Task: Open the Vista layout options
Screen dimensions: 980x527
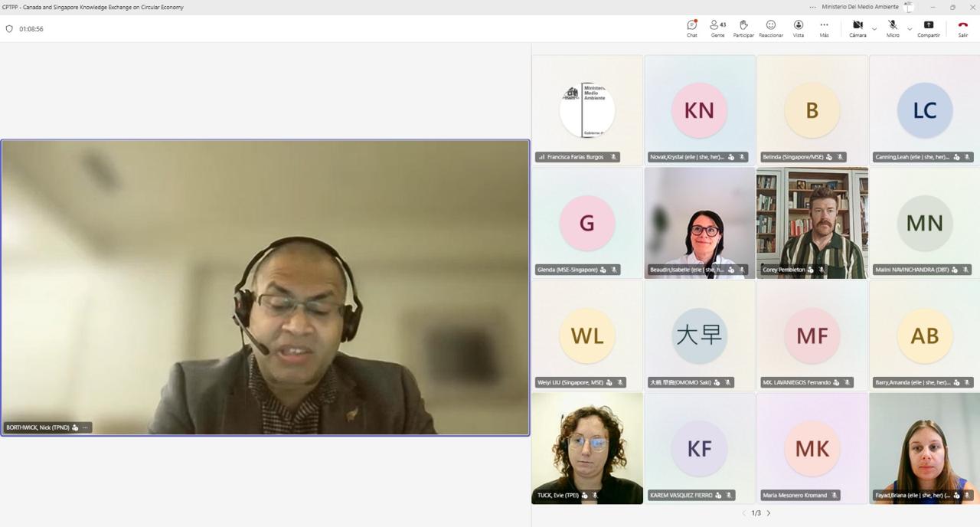Action: tap(799, 28)
